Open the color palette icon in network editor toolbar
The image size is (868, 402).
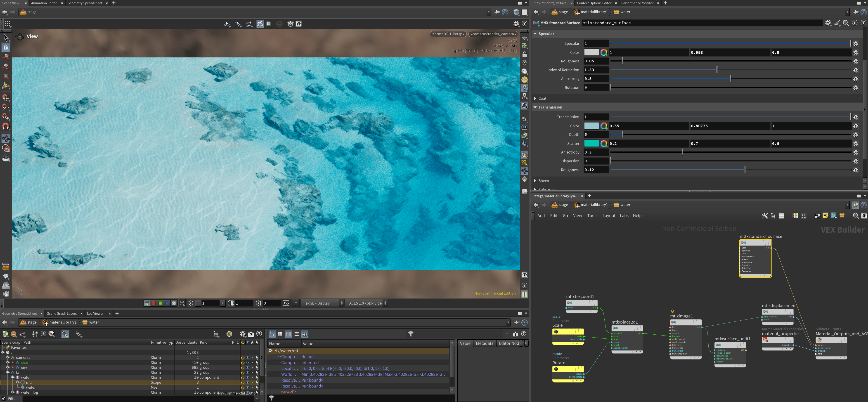click(795, 216)
